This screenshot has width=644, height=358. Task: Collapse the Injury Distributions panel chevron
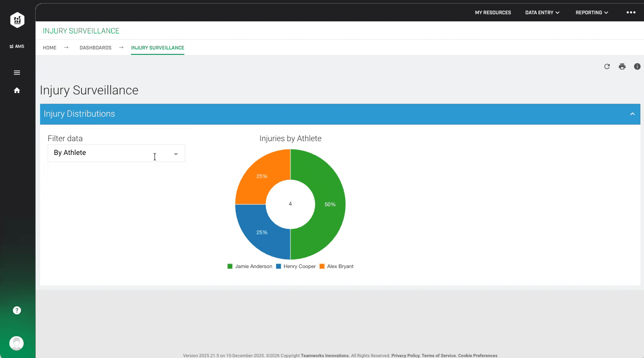(632, 114)
